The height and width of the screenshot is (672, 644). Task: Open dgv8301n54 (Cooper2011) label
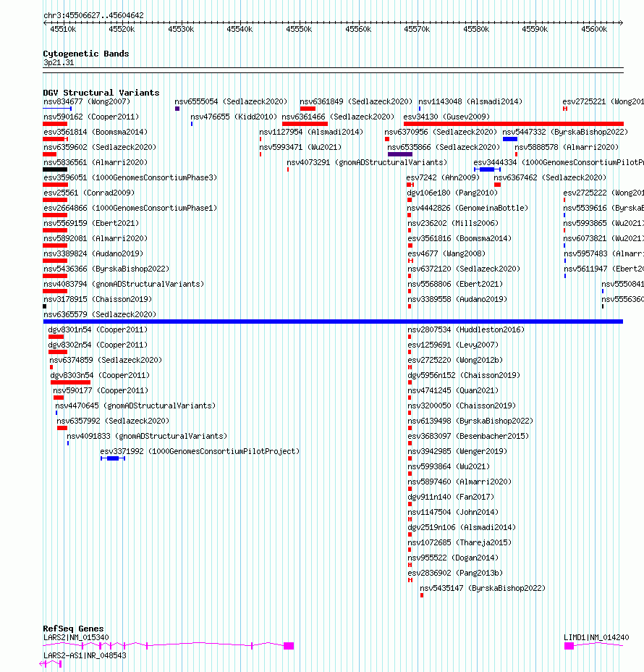[98, 329]
